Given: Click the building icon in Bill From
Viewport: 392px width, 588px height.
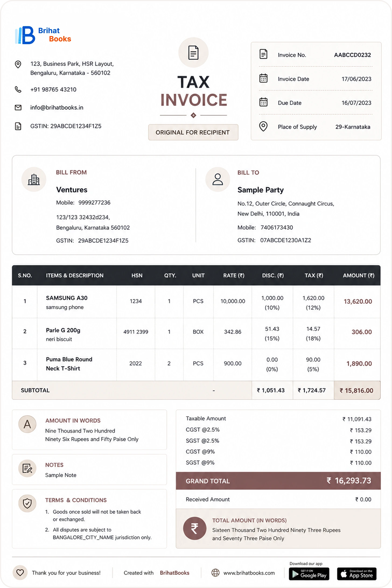Looking at the screenshot, I should (34, 179).
